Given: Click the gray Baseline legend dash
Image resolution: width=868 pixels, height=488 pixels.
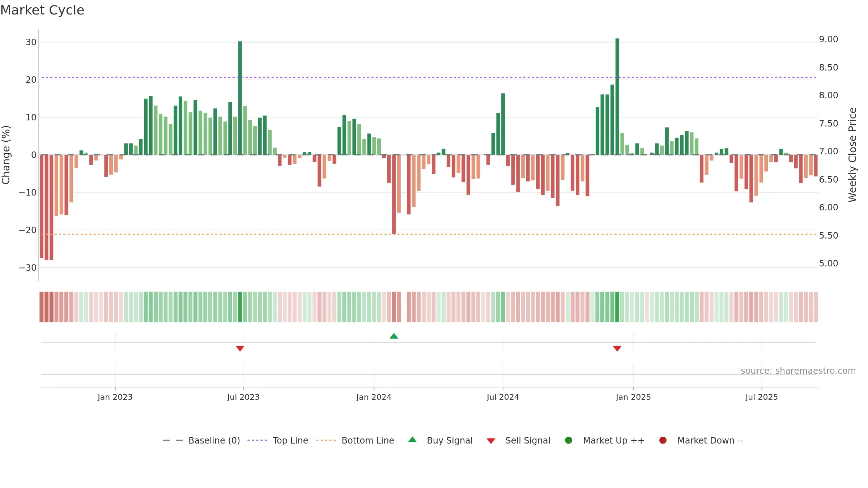Looking at the screenshot, I should (173, 440).
